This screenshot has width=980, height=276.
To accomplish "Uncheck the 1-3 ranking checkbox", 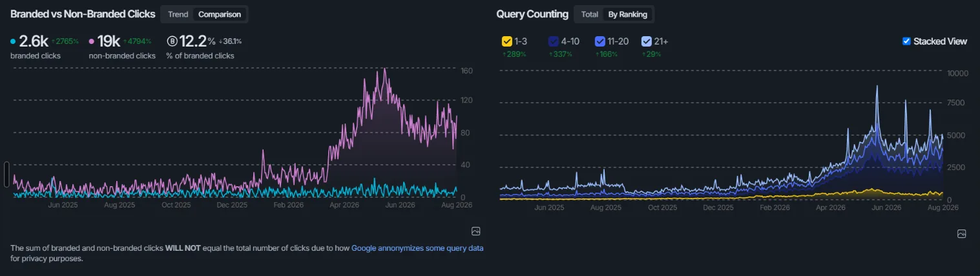I will (507, 41).
